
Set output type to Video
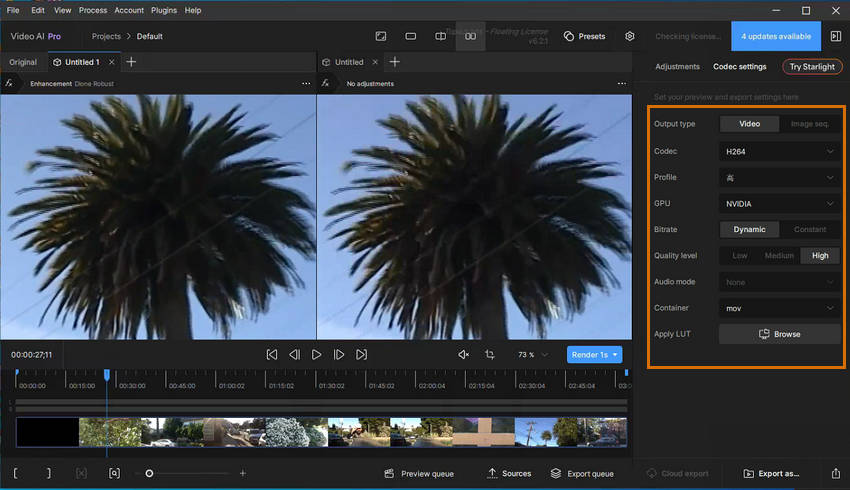749,124
